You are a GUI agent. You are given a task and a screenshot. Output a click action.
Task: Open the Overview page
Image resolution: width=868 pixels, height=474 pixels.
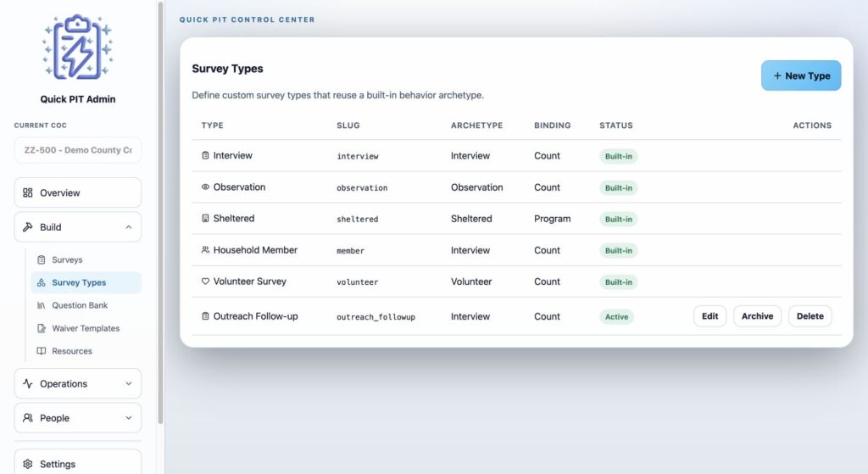(x=77, y=192)
